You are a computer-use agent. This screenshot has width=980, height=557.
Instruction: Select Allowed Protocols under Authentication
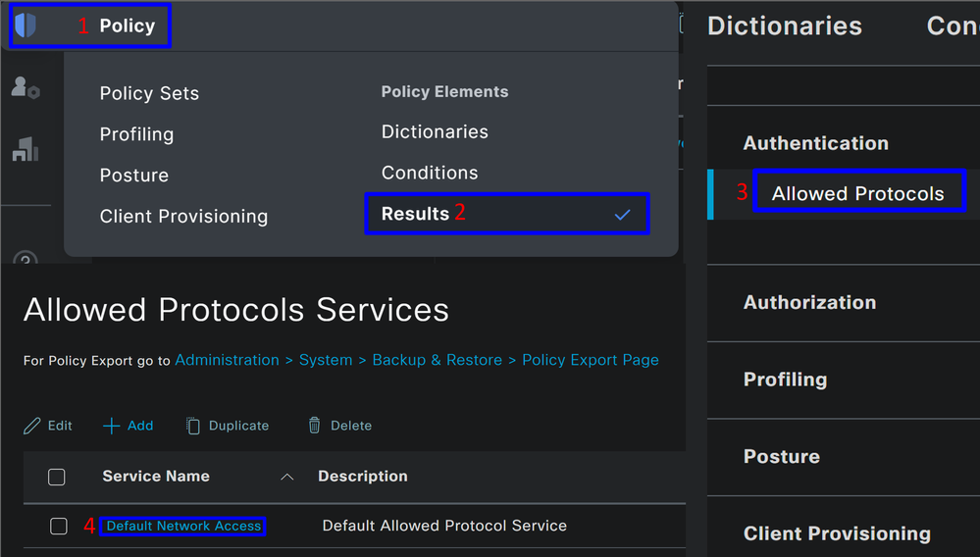click(857, 193)
